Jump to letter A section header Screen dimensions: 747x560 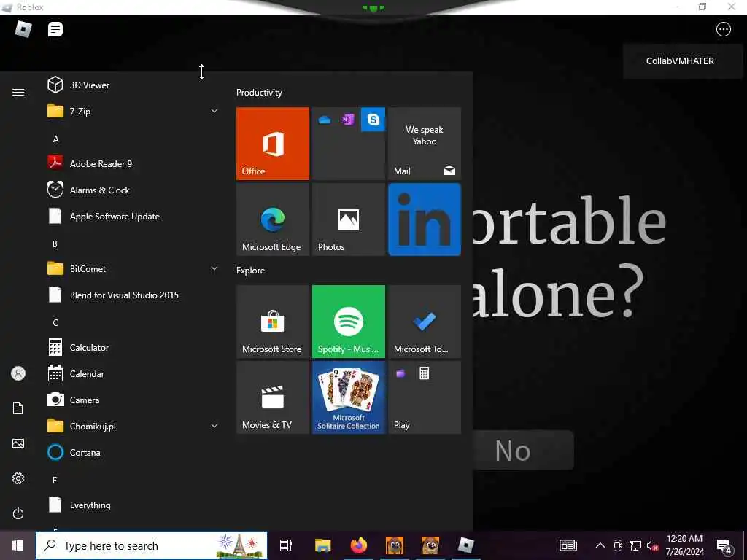[55, 139]
